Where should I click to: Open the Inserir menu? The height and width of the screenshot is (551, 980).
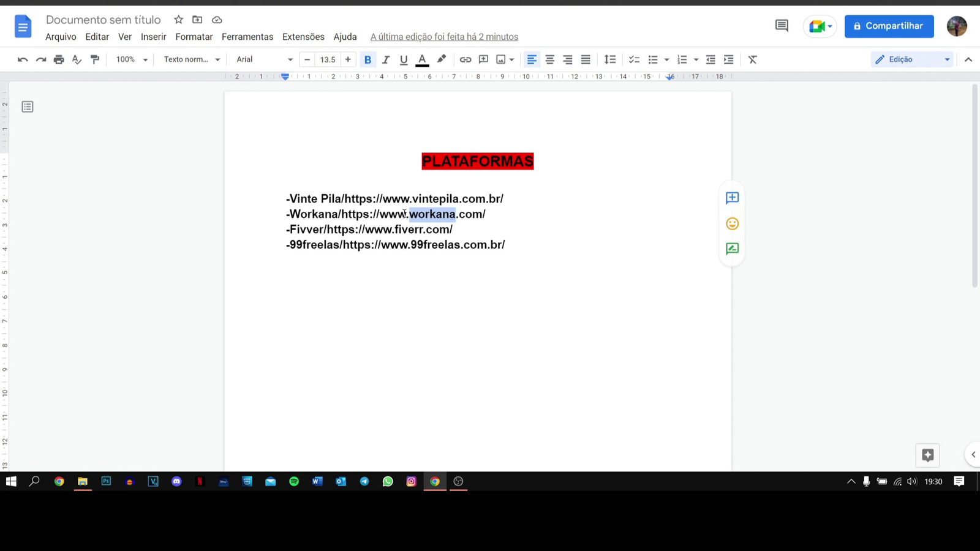[153, 37]
